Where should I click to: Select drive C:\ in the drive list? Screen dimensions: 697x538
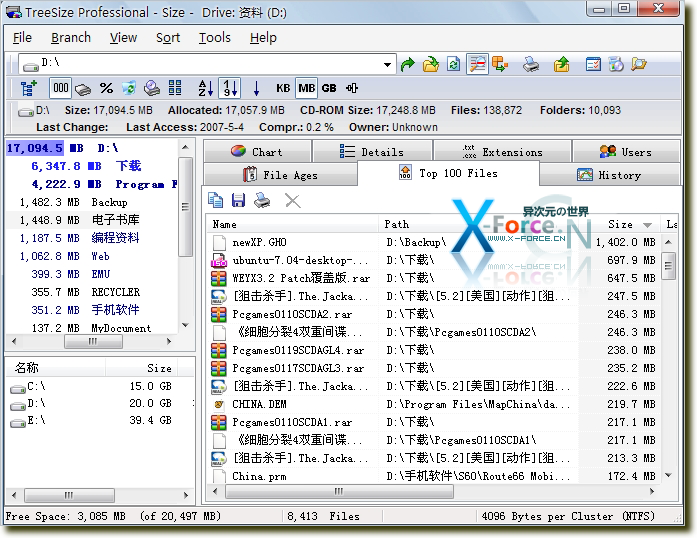pyautogui.click(x=36, y=386)
